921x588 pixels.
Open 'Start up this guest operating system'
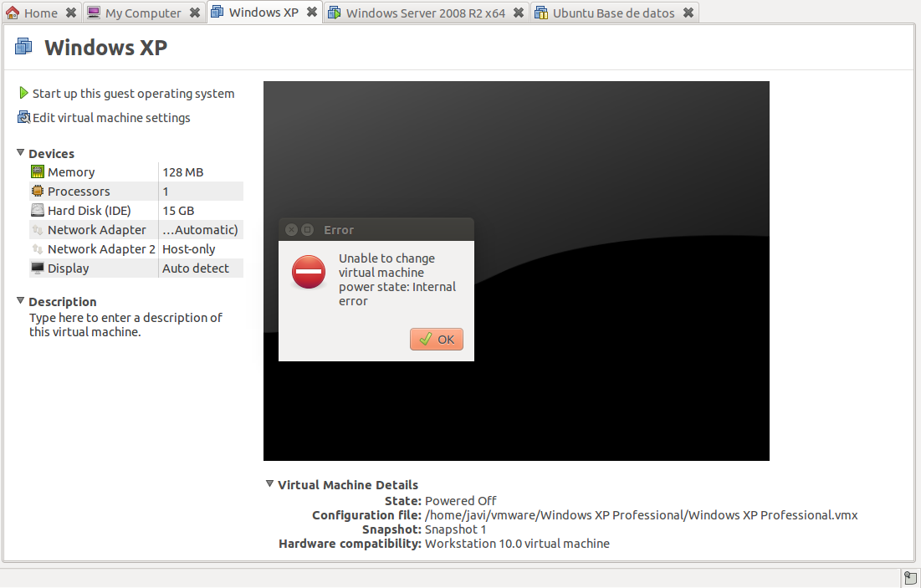133,94
